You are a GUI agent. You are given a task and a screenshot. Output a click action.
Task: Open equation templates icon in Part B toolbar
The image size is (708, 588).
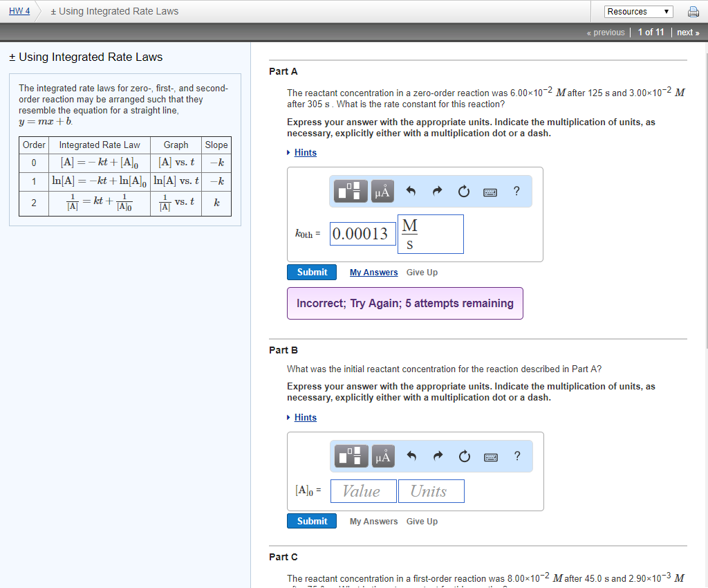point(350,456)
